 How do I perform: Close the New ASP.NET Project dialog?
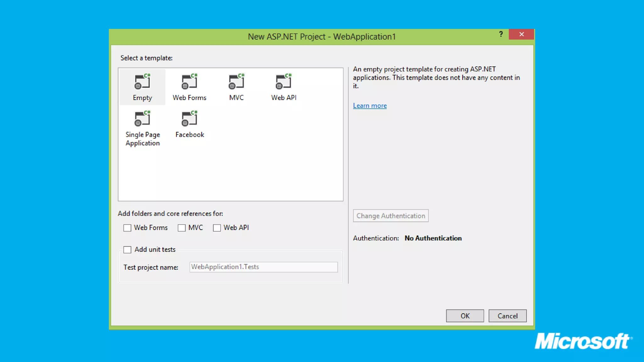click(521, 34)
